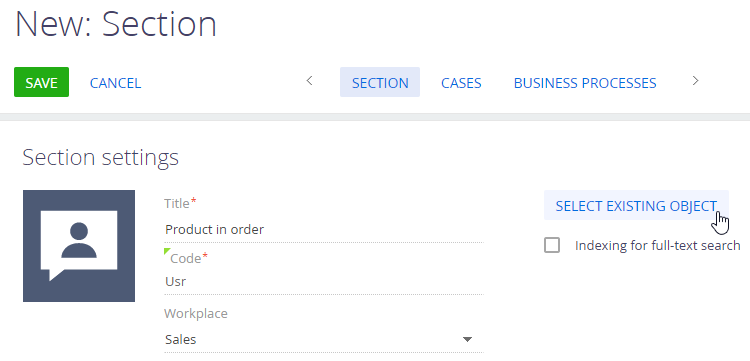Switch to the SECTION tab
This screenshot has width=750, height=361.
380,82
